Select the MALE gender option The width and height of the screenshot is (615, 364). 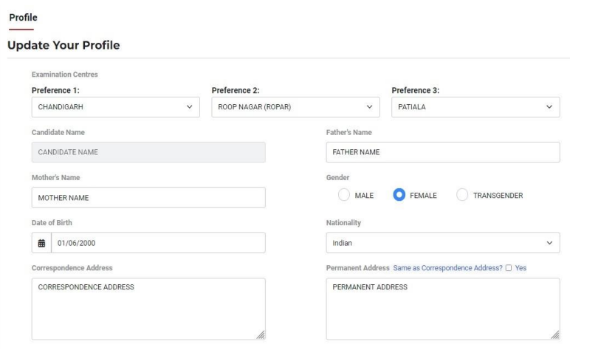click(x=344, y=195)
